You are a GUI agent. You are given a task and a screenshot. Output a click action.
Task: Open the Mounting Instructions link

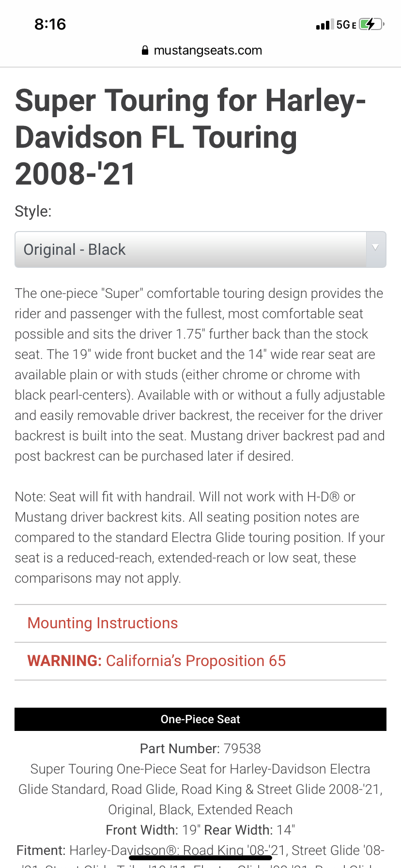pos(103,623)
